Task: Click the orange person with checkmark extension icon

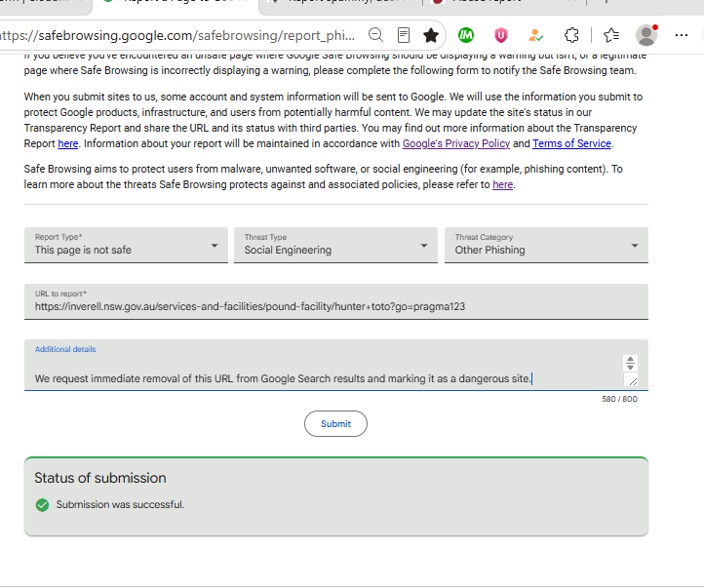Action: click(535, 35)
